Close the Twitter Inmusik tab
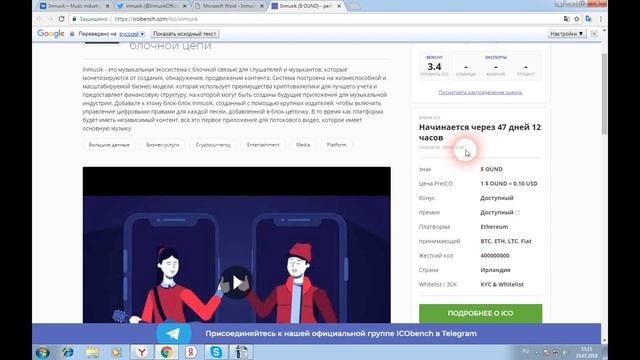640x360 pixels. 184,6
